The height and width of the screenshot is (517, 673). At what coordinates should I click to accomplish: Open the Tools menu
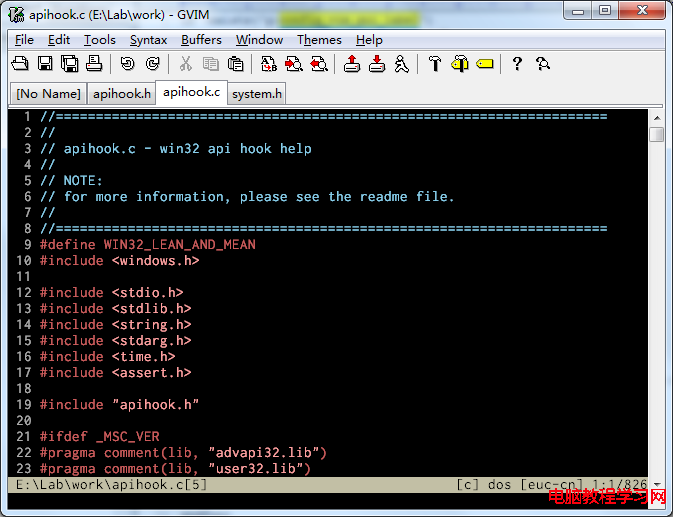[100, 40]
